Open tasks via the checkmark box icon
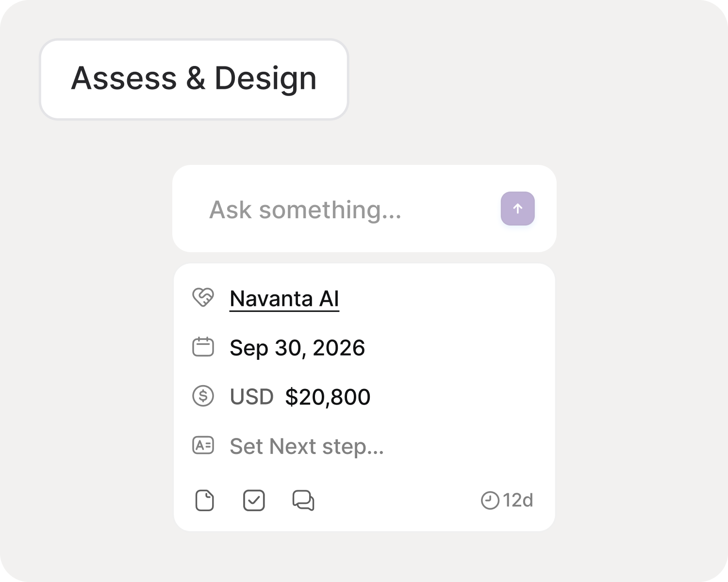This screenshot has width=728, height=582. (254, 501)
